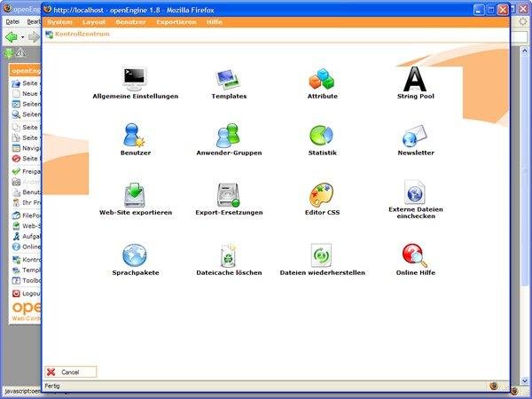Open the Layout menu
This screenshot has height=399, width=532.
(x=94, y=22)
